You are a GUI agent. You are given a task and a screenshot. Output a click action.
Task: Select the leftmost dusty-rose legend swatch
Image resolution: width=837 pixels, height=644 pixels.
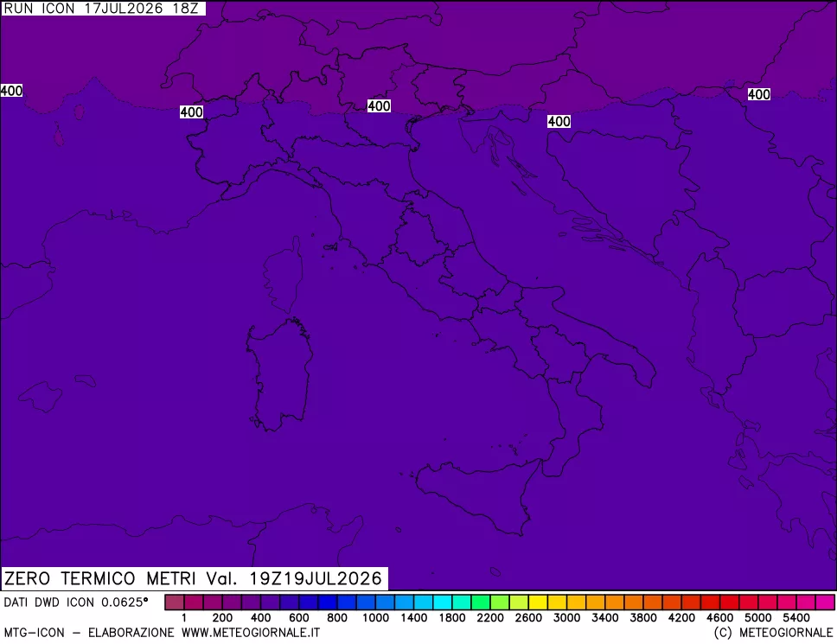(175, 603)
